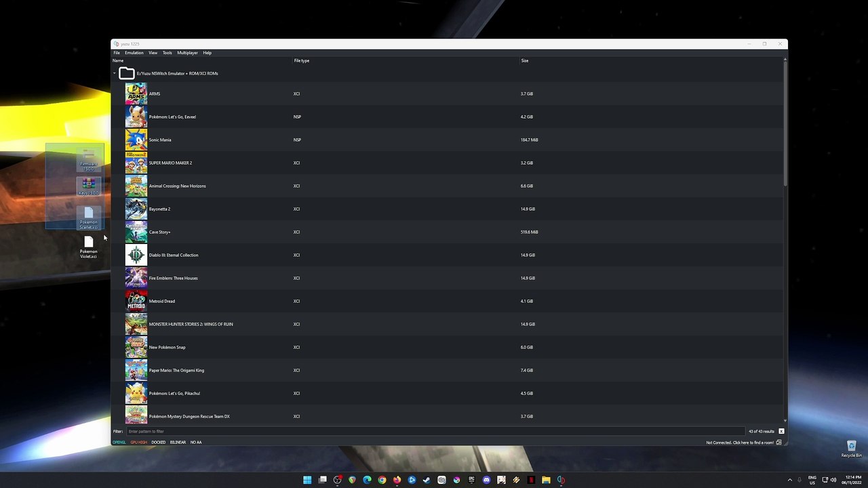
Task: Open Steam from the taskbar
Action: click(x=427, y=480)
